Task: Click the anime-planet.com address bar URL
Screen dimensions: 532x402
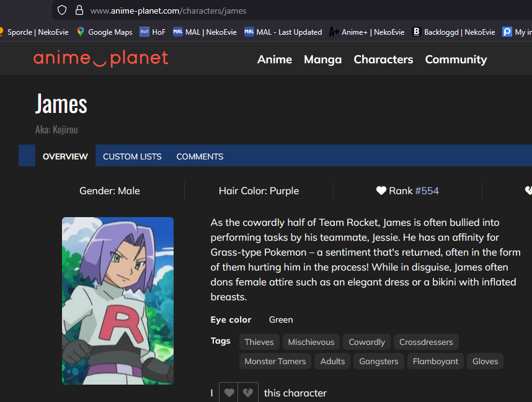Action: [x=168, y=11]
